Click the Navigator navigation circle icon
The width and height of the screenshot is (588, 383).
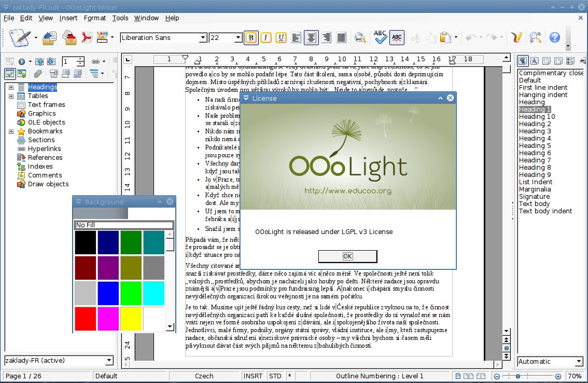[x=22, y=62]
